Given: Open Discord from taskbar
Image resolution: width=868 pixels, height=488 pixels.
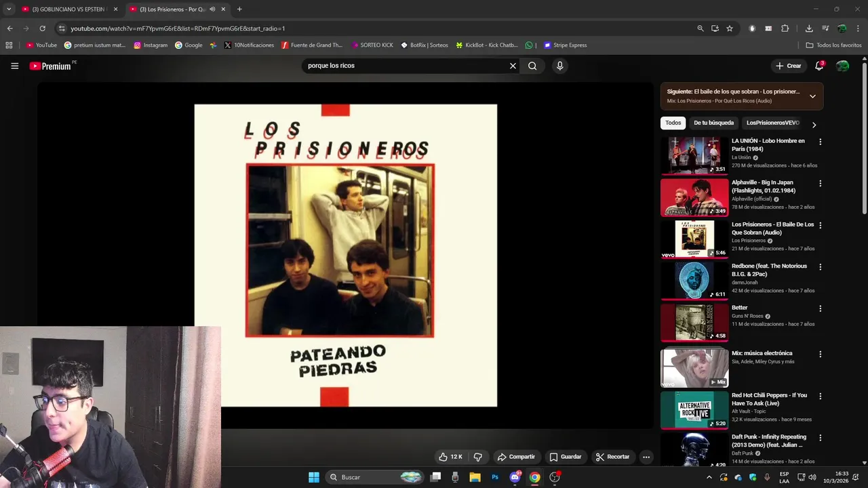Looking at the screenshot, I should 515,477.
